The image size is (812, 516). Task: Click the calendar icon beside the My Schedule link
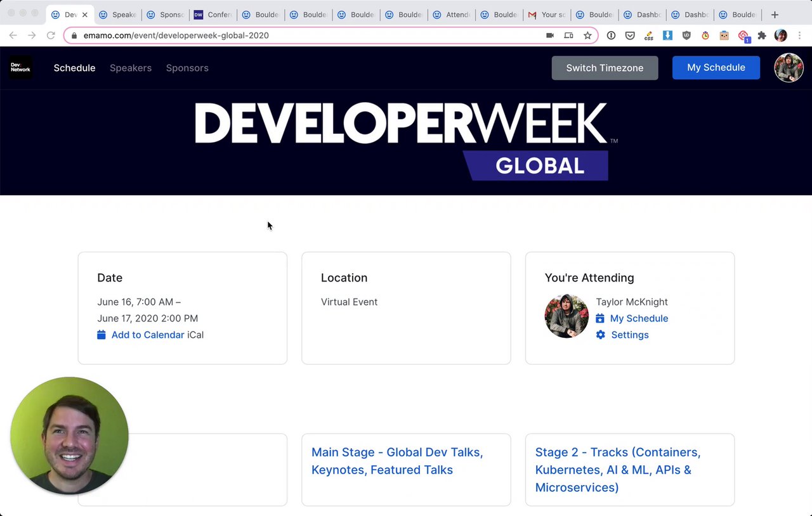[600, 318]
